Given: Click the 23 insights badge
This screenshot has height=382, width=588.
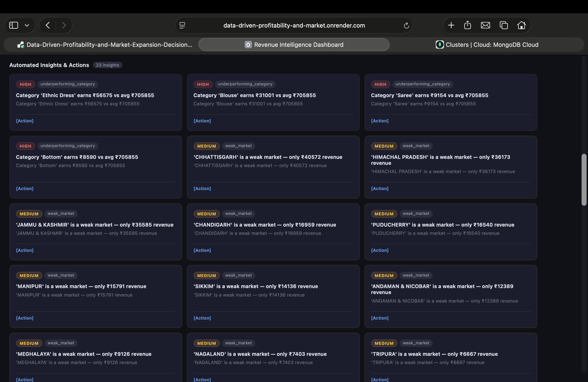Looking at the screenshot, I should click(107, 65).
